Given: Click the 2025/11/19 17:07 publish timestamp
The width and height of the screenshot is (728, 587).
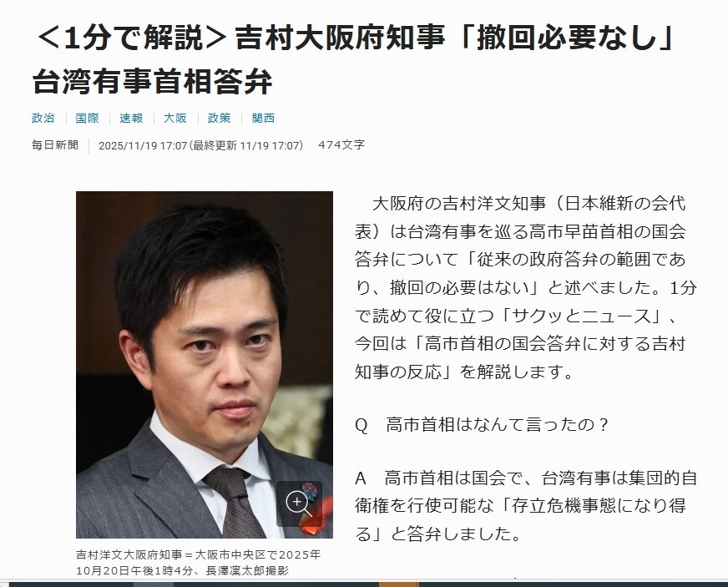Looking at the screenshot, I should 143,145.
